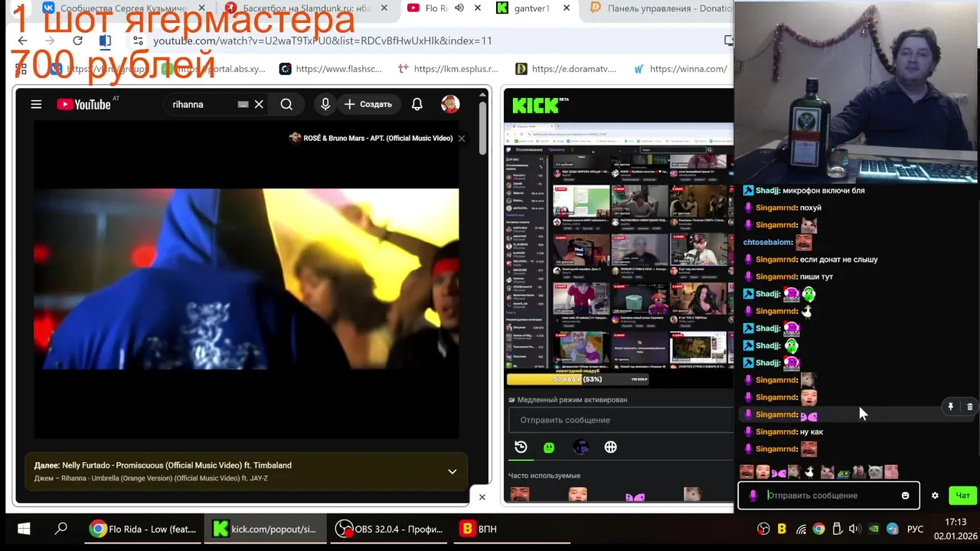Click the Pepe frog quick emote

click(843, 472)
